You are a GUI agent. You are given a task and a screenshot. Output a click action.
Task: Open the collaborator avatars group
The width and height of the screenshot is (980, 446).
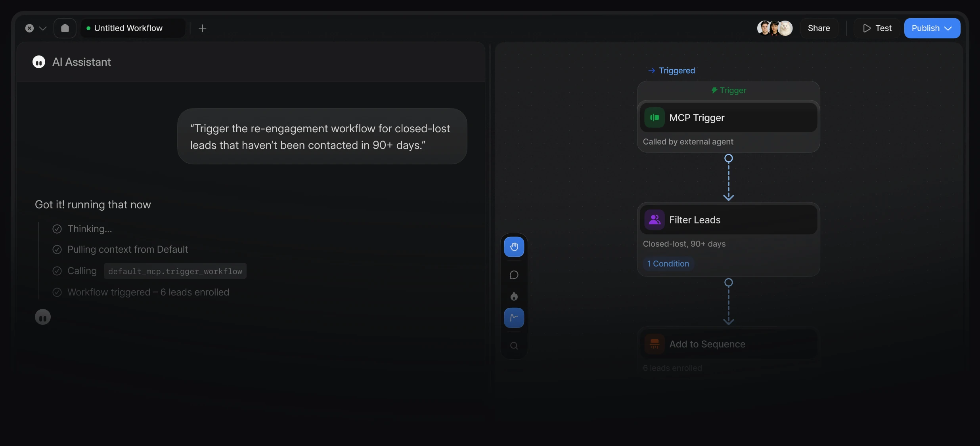pos(775,28)
